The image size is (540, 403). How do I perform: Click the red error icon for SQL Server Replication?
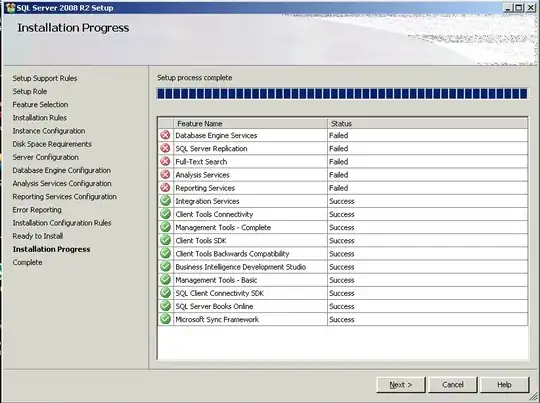(165, 148)
